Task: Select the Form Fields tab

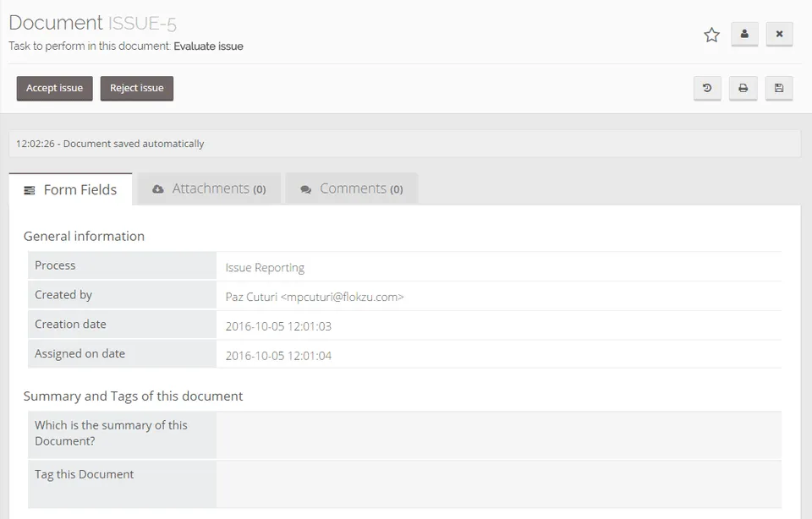Action: [70, 189]
